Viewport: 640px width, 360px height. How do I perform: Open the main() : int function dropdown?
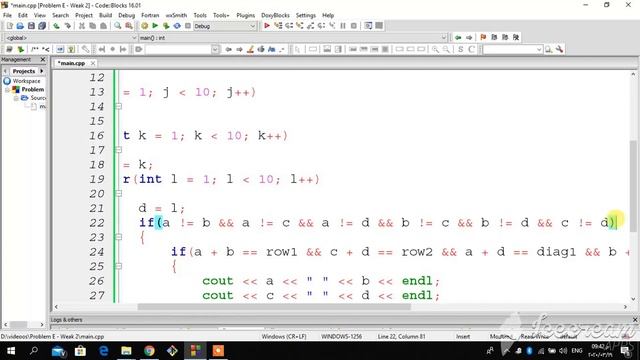[444, 38]
